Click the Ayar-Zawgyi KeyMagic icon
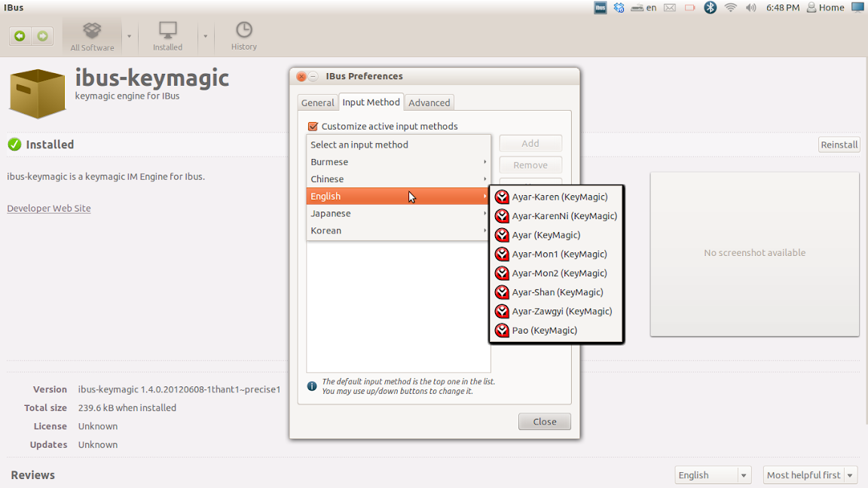Screen dimensions: 868x488 (502, 312)
